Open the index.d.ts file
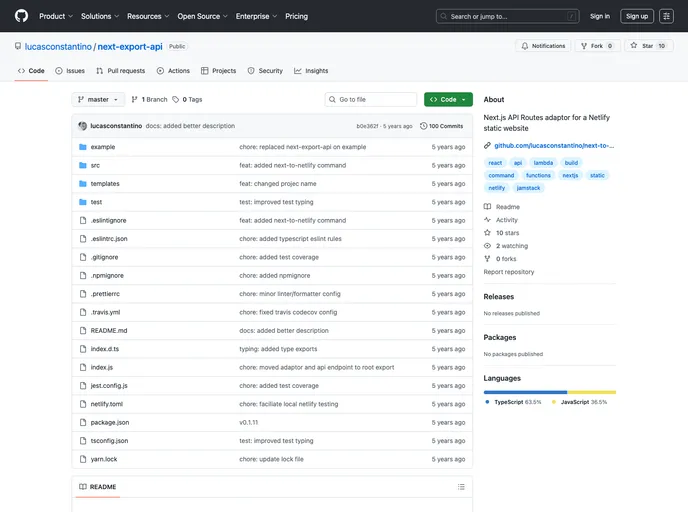 click(104, 349)
